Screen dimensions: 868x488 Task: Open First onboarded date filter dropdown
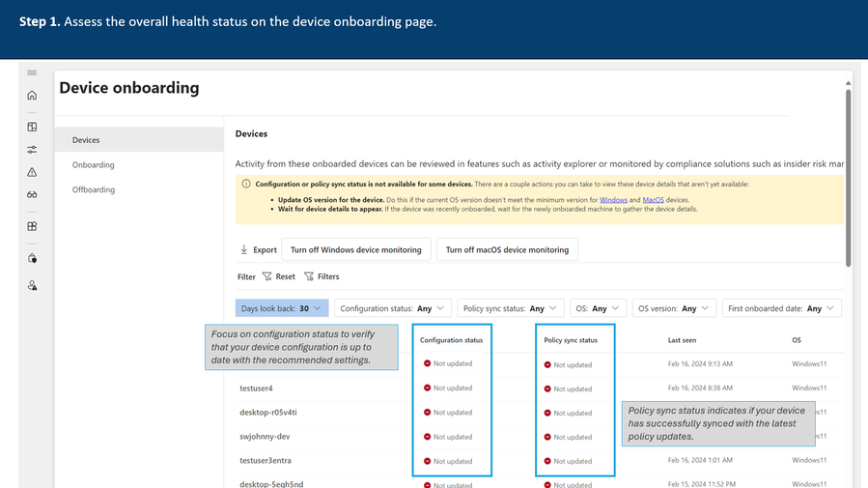point(782,308)
